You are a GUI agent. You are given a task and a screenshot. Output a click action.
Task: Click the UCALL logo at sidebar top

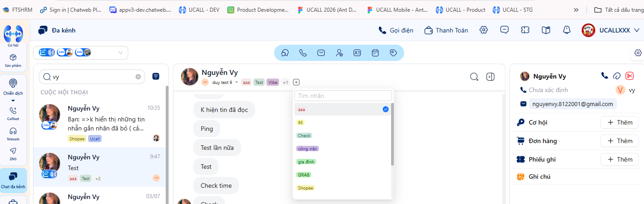(13, 34)
